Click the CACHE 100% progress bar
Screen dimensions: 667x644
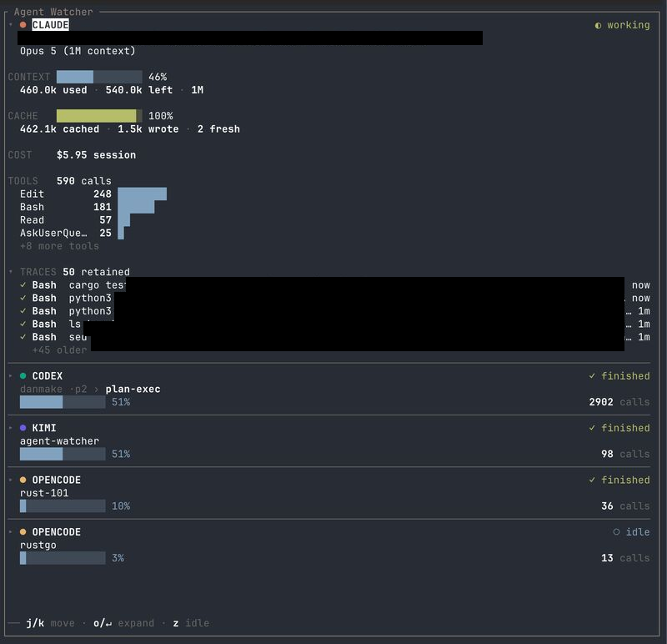click(99, 116)
